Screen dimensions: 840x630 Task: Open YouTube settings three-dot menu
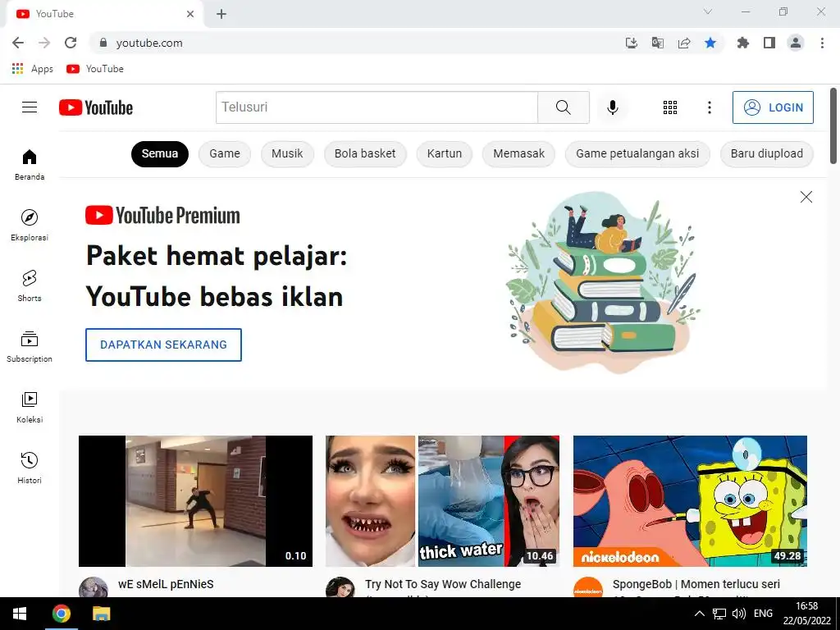pos(709,107)
